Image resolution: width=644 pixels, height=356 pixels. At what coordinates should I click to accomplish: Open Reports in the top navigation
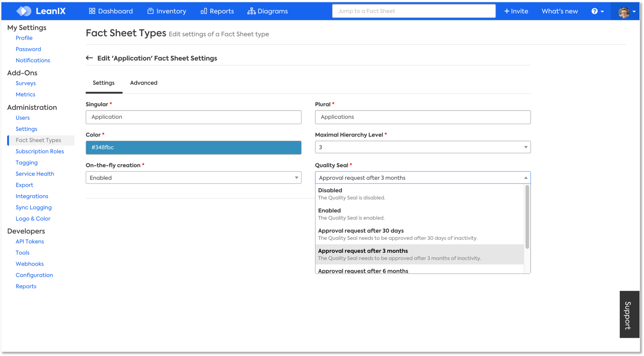[217, 11]
